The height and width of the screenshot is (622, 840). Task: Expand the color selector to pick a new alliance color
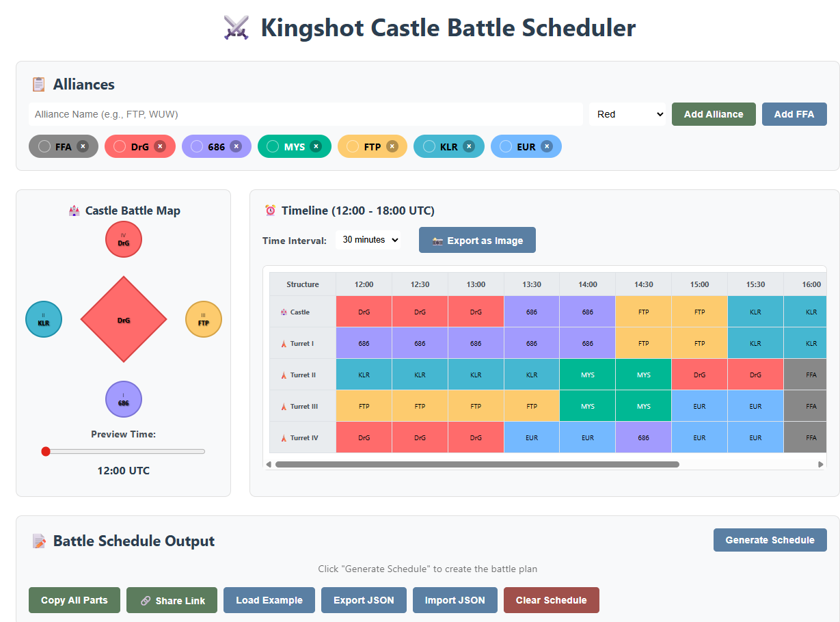coord(627,113)
